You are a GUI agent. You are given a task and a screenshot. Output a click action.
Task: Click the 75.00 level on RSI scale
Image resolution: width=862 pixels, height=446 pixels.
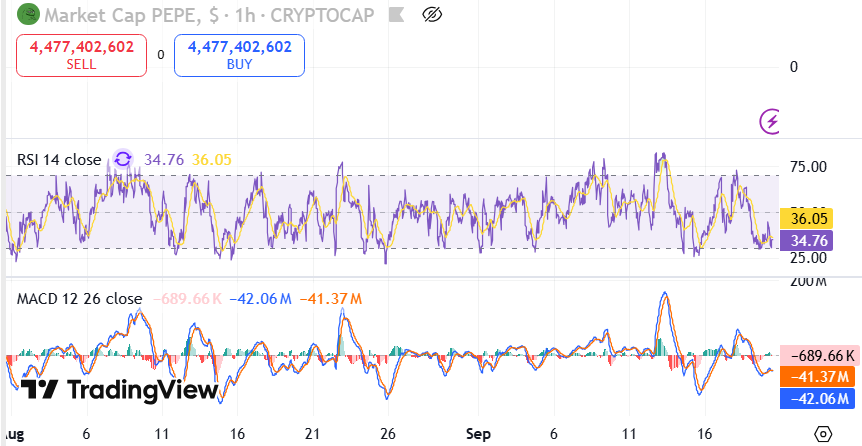click(x=807, y=168)
